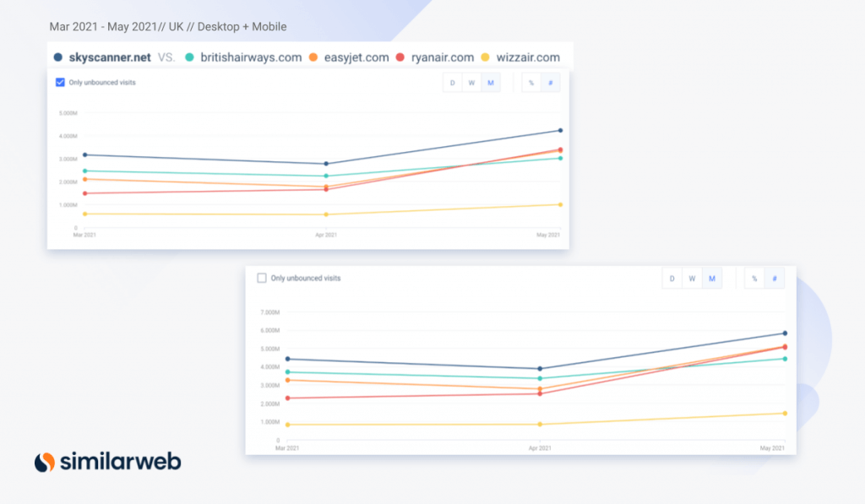This screenshot has width=865, height=504.
Task: Click britishairways' Apr 2021 point in lower chart
Action: [x=540, y=378]
